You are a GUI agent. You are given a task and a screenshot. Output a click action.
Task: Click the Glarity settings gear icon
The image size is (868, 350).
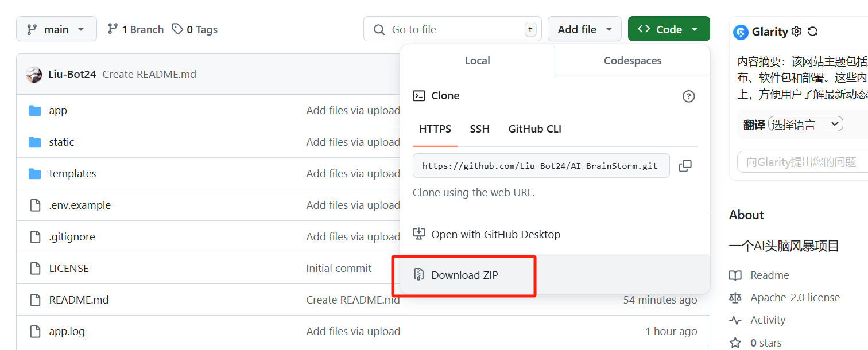coord(796,32)
